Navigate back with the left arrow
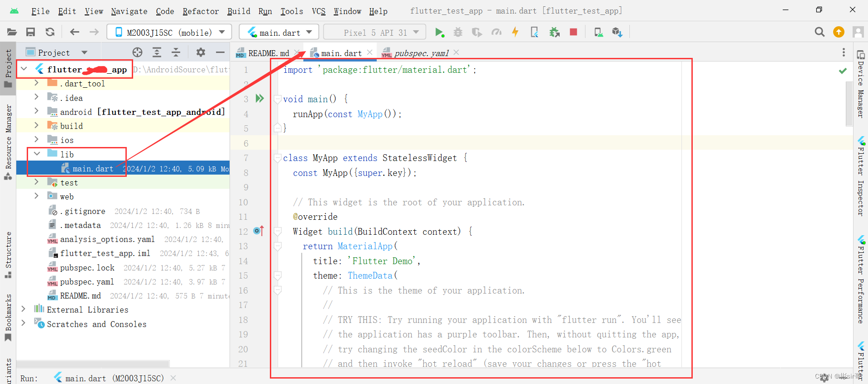The image size is (868, 384). pos(75,32)
